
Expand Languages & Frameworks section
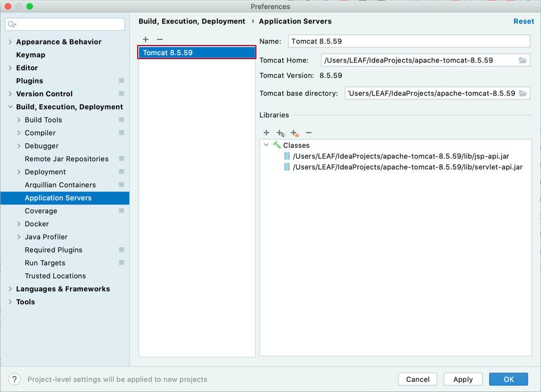click(x=10, y=289)
